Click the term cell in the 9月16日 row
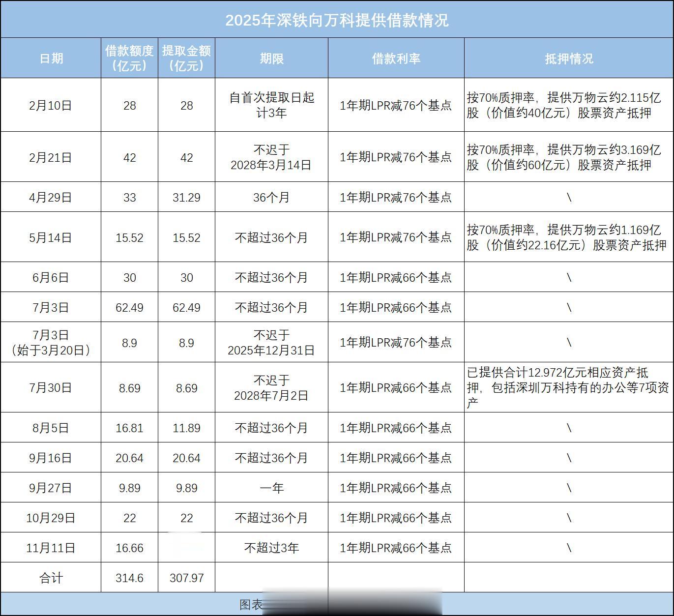Screen dimensions: 674x616 (271, 458)
